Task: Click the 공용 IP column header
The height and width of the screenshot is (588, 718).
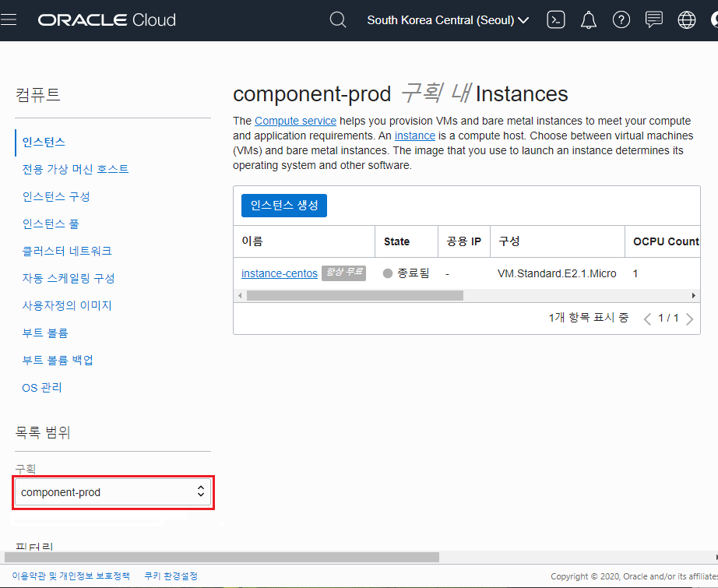Action: (464, 241)
